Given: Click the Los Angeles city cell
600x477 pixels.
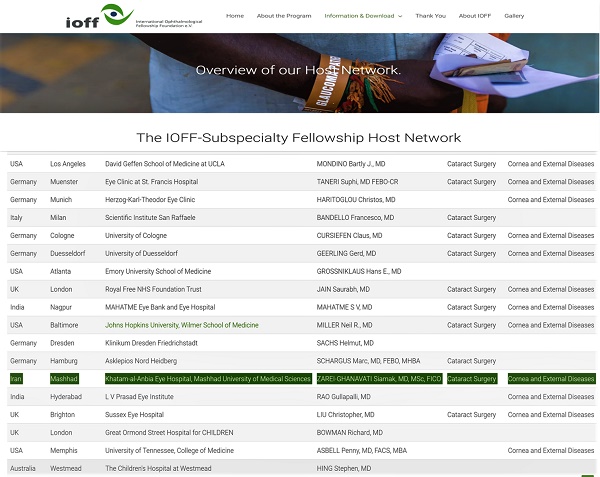Looking at the screenshot, I should pyautogui.click(x=68, y=164).
